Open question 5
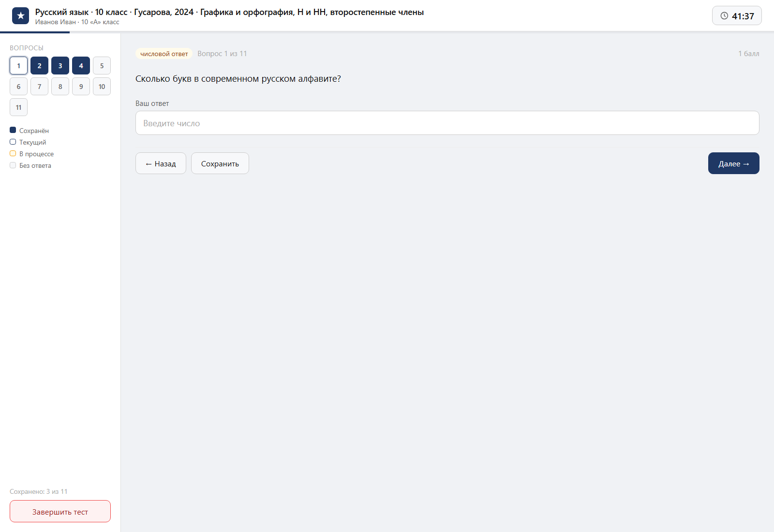774x532 pixels. [x=102, y=66]
